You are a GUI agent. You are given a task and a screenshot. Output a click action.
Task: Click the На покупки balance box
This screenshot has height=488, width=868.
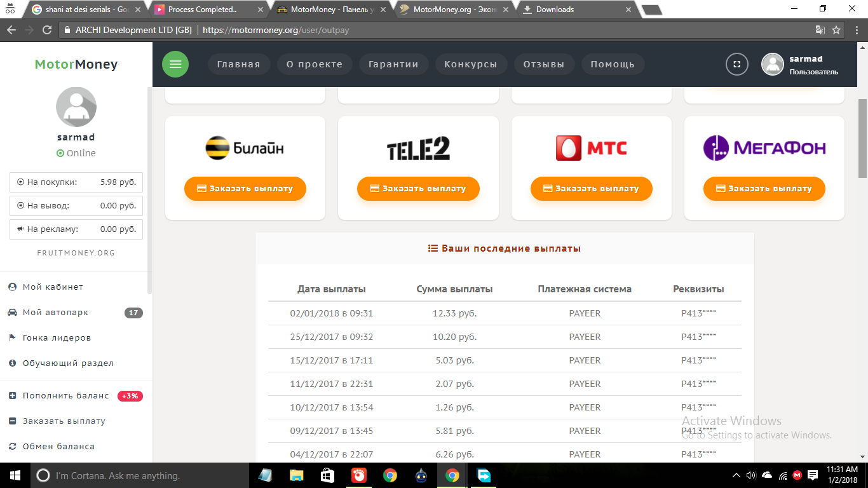pyautogui.click(x=76, y=182)
